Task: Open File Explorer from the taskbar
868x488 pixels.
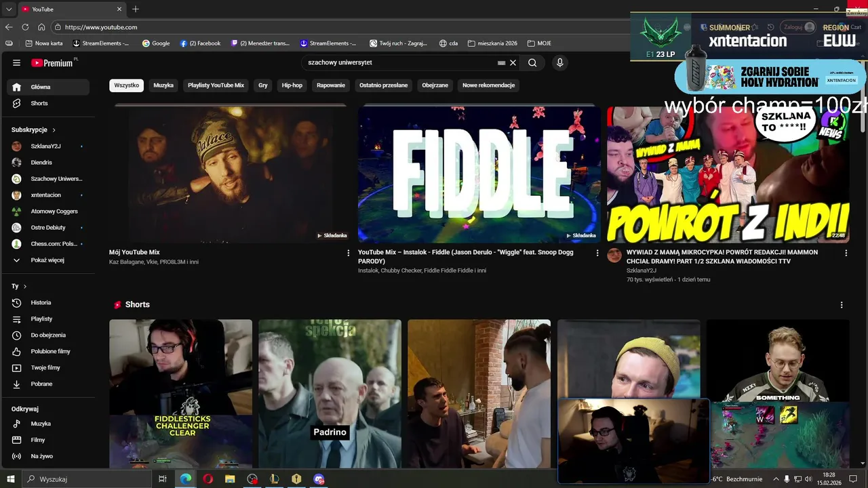Action: tap(230, 479)
